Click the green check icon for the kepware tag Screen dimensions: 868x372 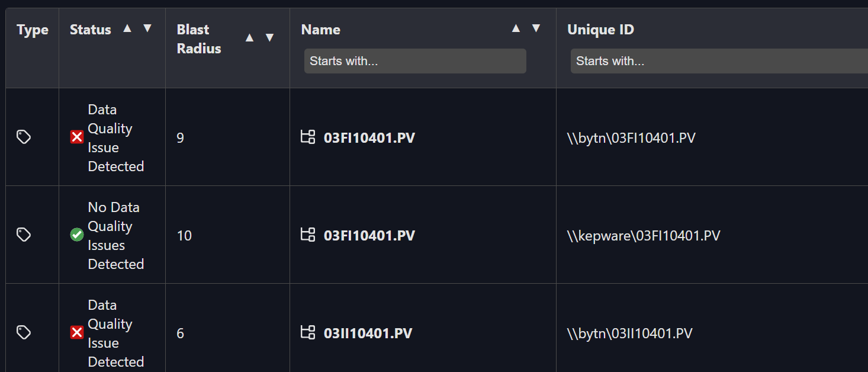click(x=76, y=235)
